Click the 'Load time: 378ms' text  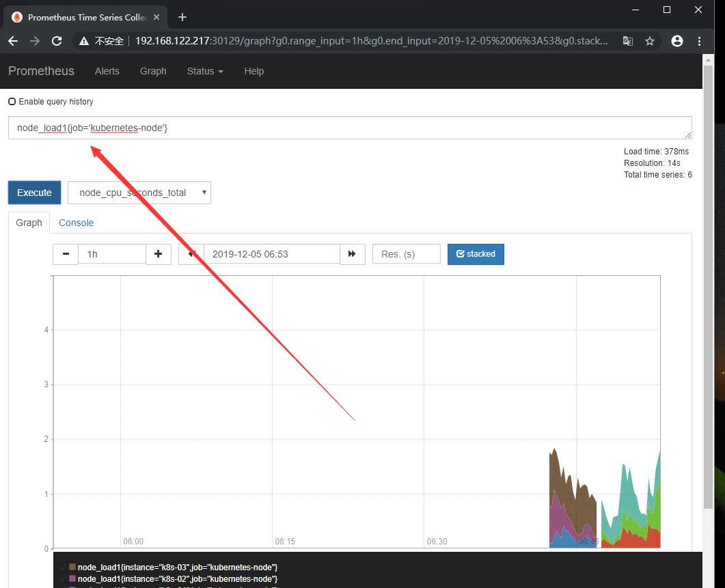[x=656, y=151]
